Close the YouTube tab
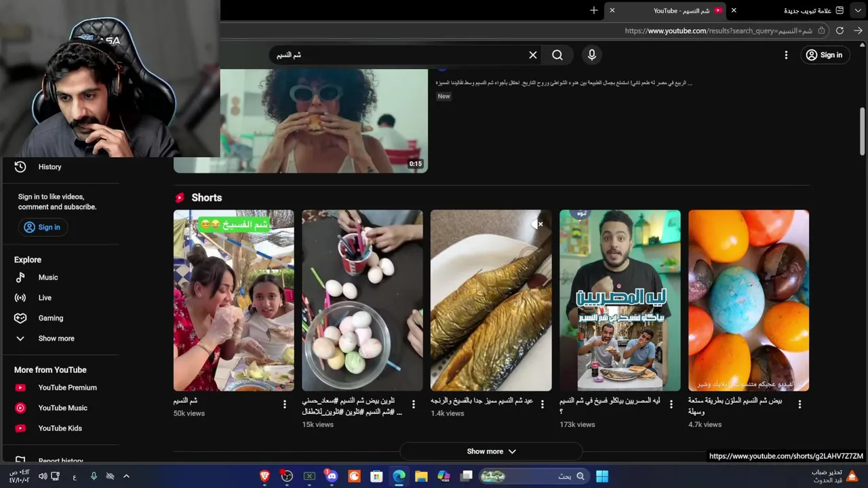 (x=612, y=10)
